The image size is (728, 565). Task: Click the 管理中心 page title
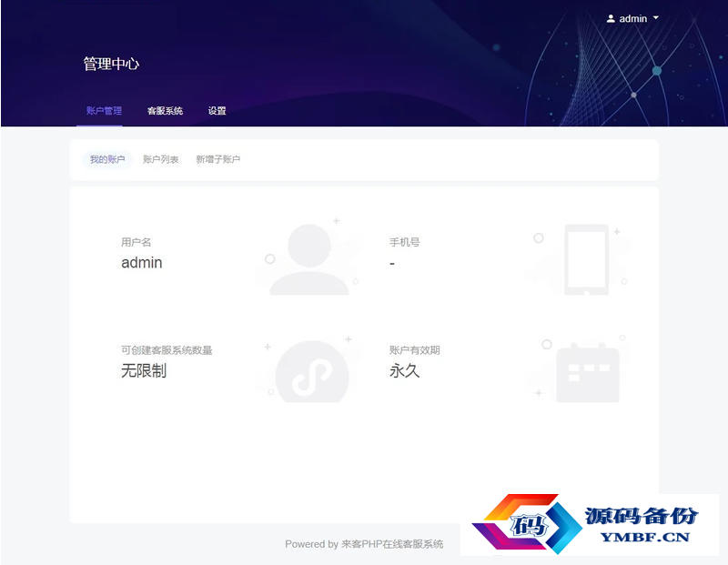[111, 64]
